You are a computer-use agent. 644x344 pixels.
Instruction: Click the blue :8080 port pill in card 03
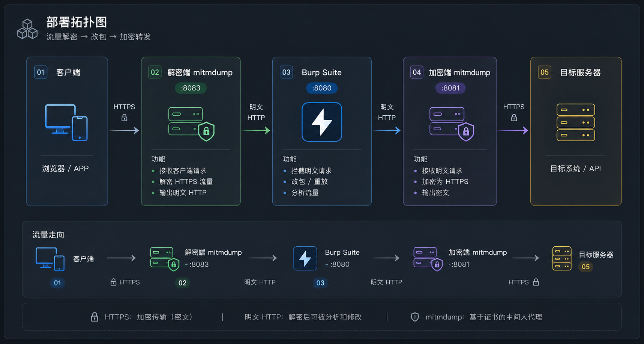point(322,88)
